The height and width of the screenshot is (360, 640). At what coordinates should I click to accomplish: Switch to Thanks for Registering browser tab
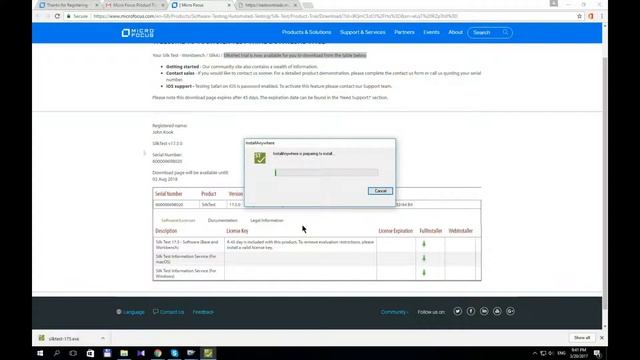69,5
